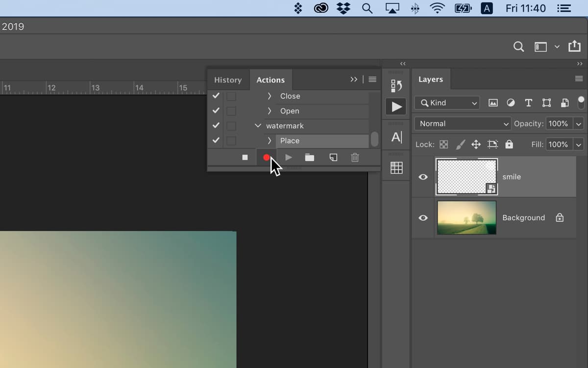The height and width of the screenshot is (368, 588).
Task: Open the blend mode dropdown showing Normal
Action: tap(462, 124)
